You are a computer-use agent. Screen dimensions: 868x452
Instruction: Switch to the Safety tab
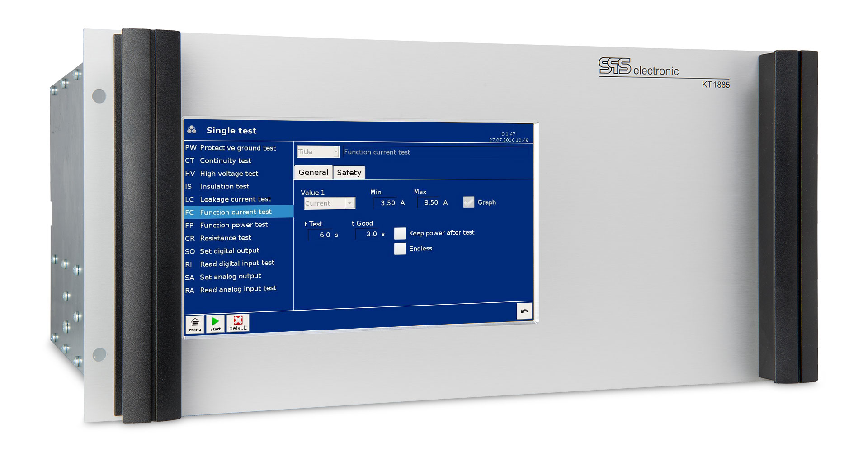(349, 173)
